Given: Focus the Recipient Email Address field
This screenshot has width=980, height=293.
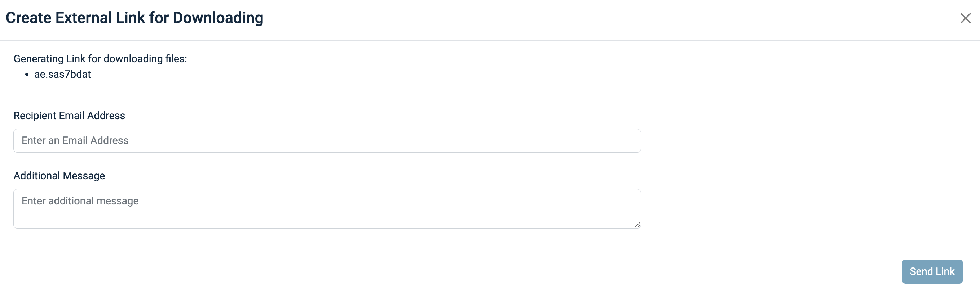Looking at the screenshot, I should point(327,141).
